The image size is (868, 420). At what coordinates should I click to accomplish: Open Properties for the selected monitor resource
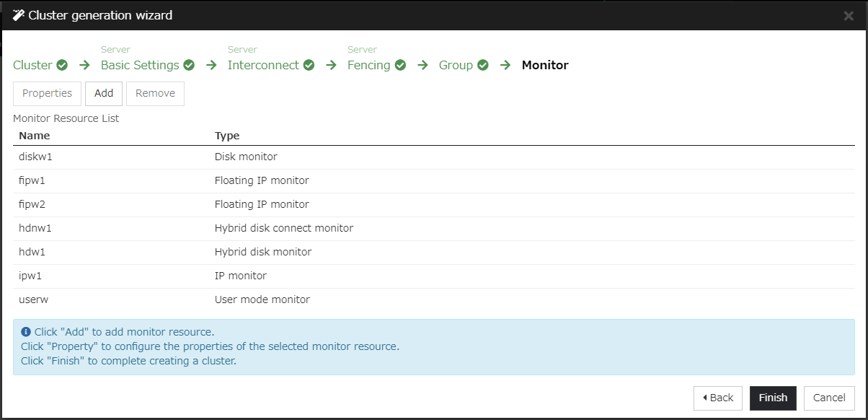pos(46,93)
